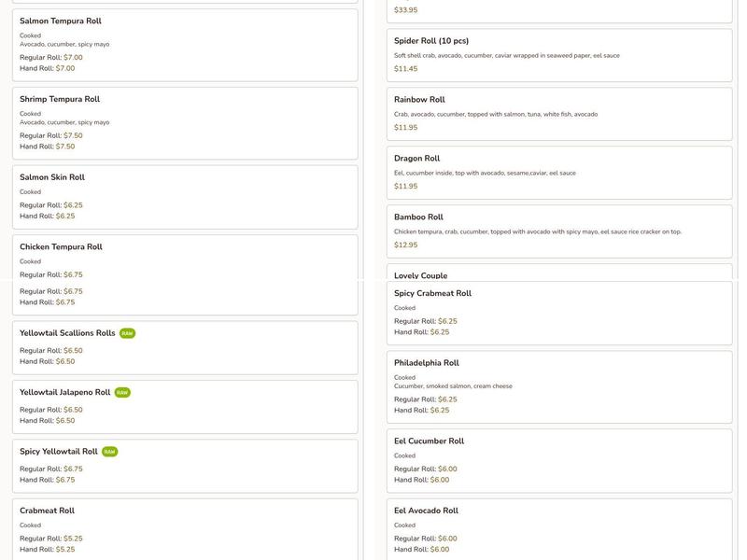Click the RAW badge beside Yellowtail Scallions Rolls
The image size is (747, 560).
127,333
